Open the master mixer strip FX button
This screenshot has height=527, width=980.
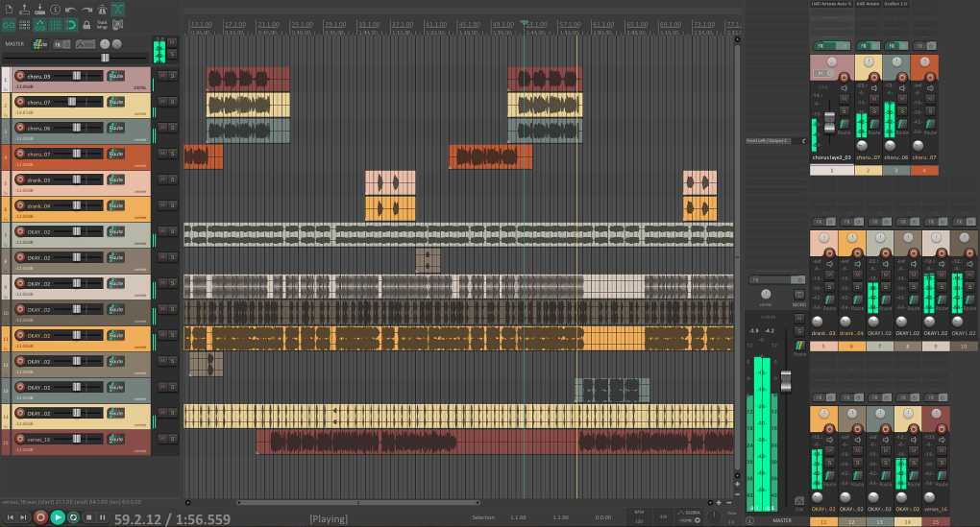coord(772,279)
